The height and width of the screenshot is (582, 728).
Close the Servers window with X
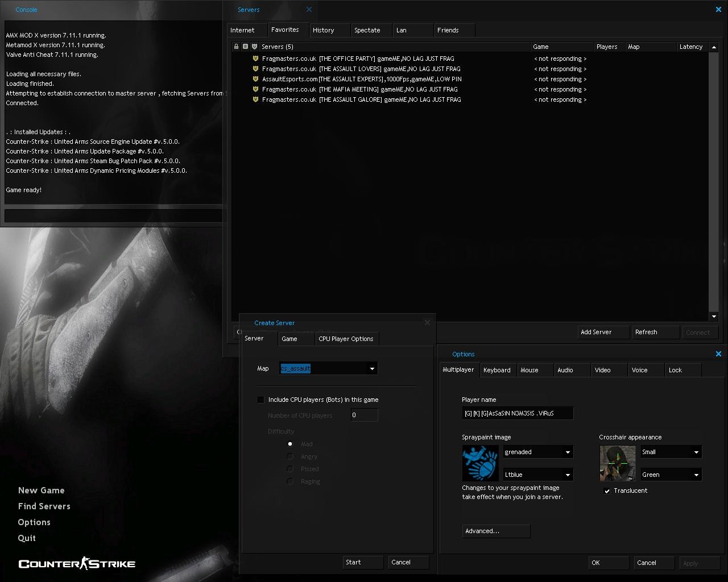[718, 9]
